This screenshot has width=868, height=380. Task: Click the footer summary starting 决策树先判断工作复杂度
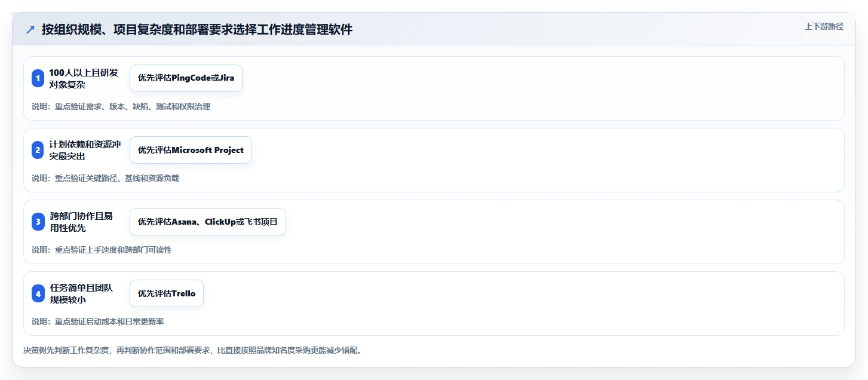click(192, 350)
